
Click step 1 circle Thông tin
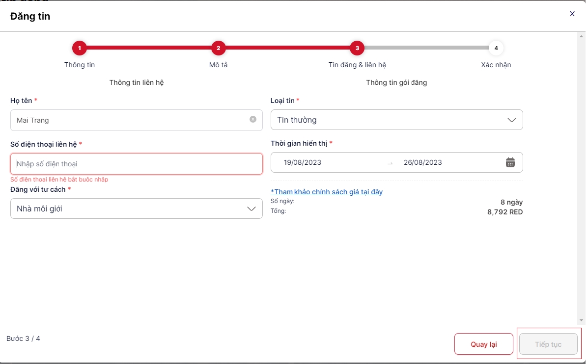79,48
